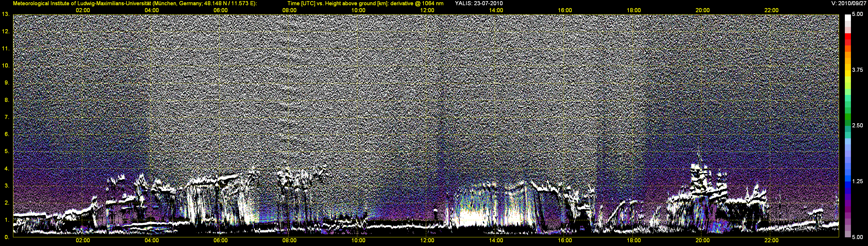Click the 11. height axis label
868x246 pixels.
(6, 49)
